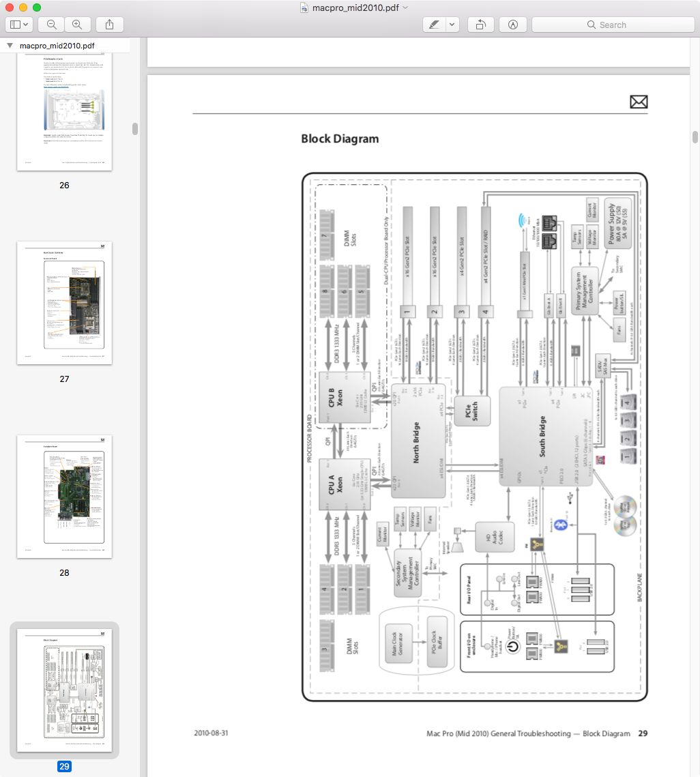
Task: Click the page number 26 label
Action: pos(64,186)
